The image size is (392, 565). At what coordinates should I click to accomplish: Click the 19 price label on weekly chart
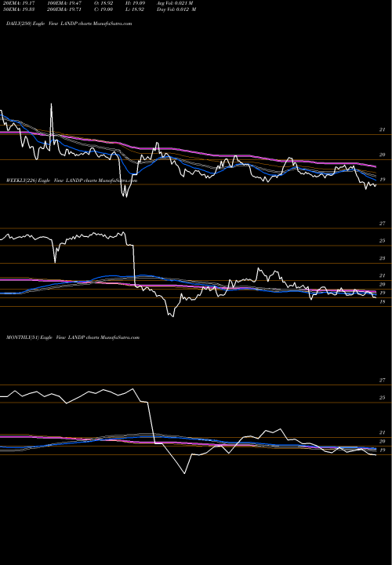click(x=383, y=293)
